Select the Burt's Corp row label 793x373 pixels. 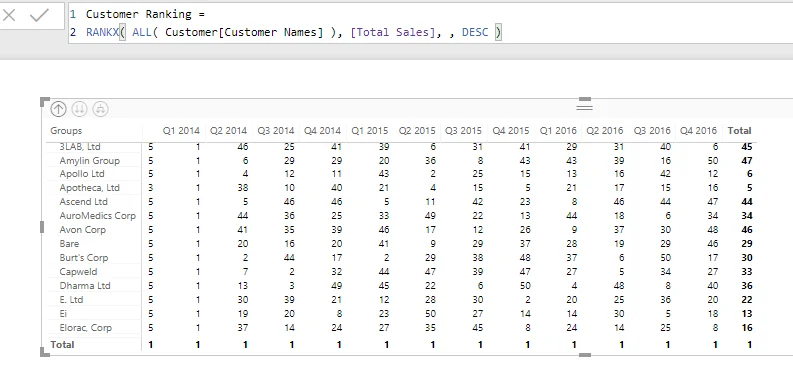[83, 258]
